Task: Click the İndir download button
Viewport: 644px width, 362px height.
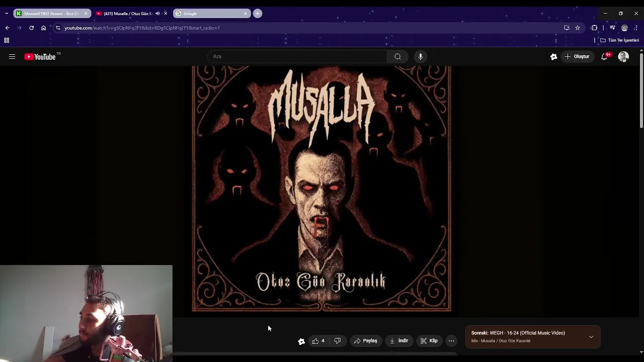Action: (x=398, y=341)
